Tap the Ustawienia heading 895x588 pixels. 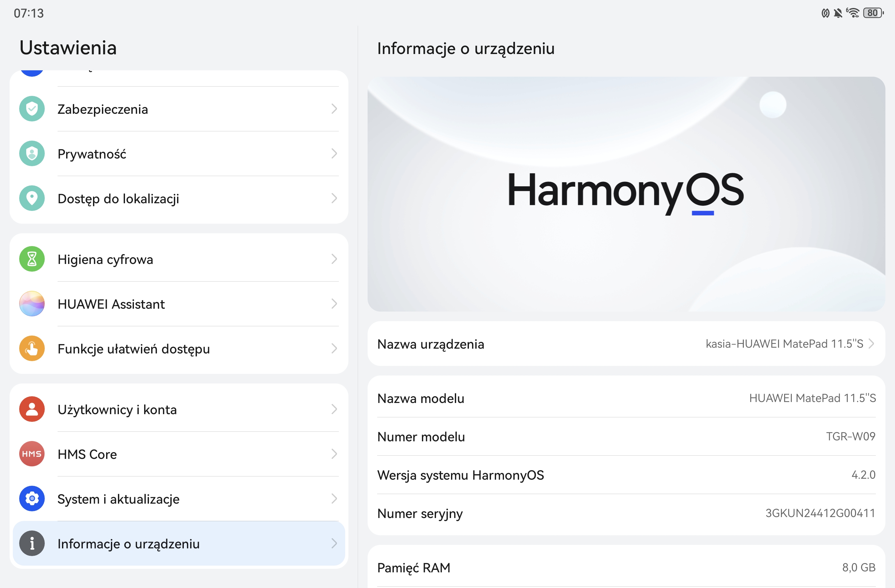click(x=68, y=48)
